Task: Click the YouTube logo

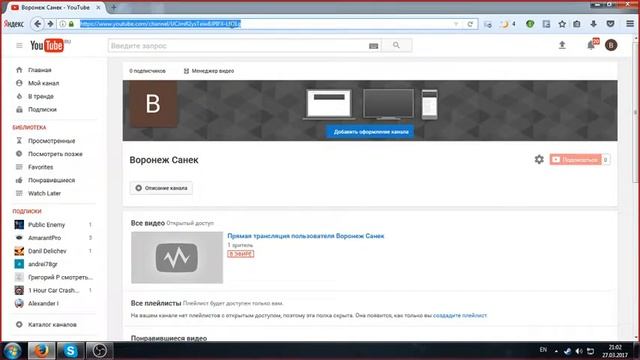Action: click(47, 45)
